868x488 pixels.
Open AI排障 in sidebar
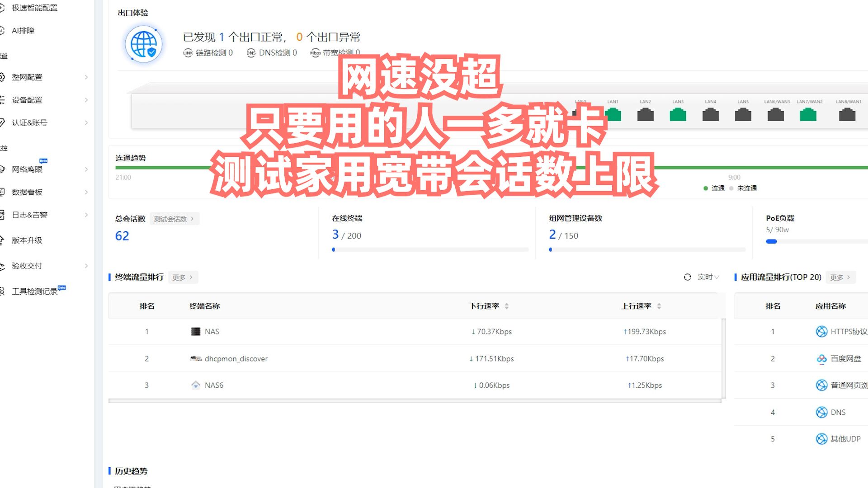pyautogui.click(x=23, y=30)
